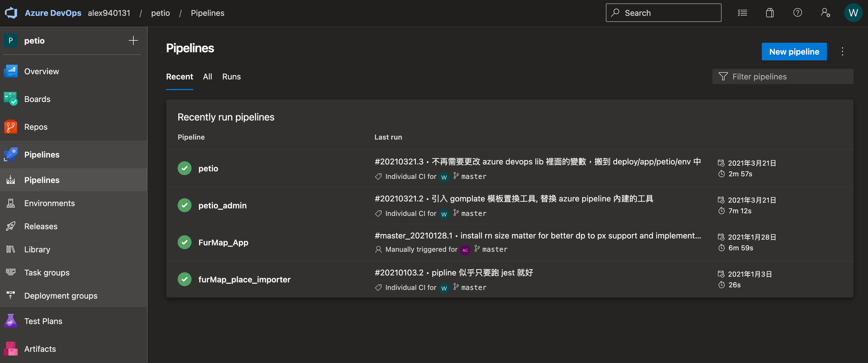
Task: Click the 7m 12s duration text
Action: [x=740, y=211]
